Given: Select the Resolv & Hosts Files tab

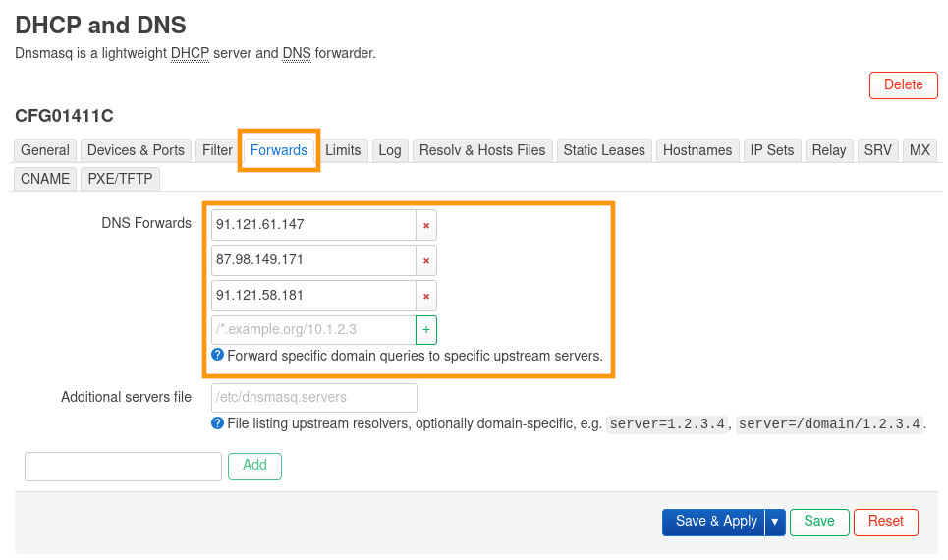Looking at the screenshot, I should tap(482, 150).
